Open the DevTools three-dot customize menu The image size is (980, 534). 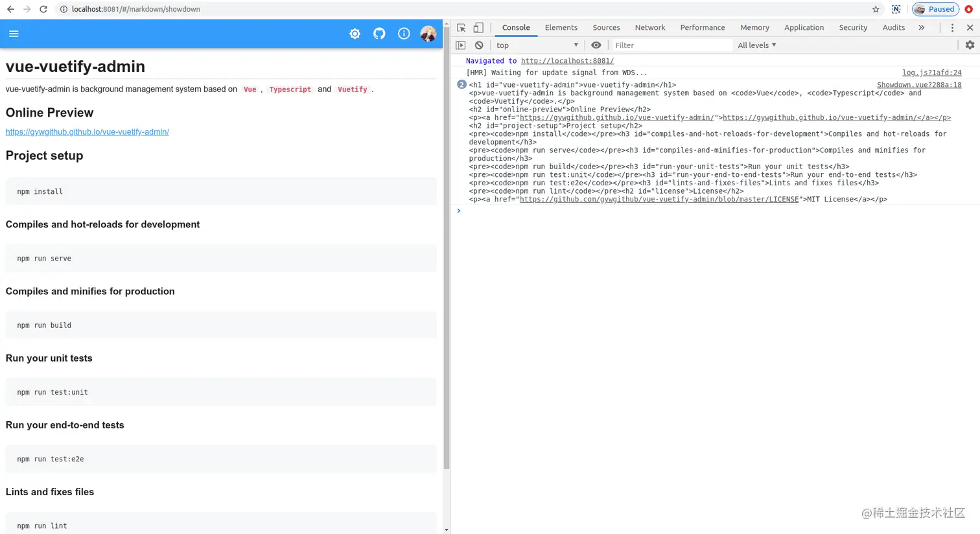[x=952, y=28]
